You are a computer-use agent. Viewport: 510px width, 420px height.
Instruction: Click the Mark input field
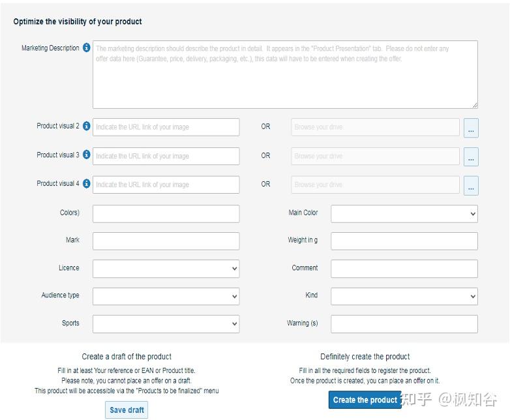pos(166,241)
